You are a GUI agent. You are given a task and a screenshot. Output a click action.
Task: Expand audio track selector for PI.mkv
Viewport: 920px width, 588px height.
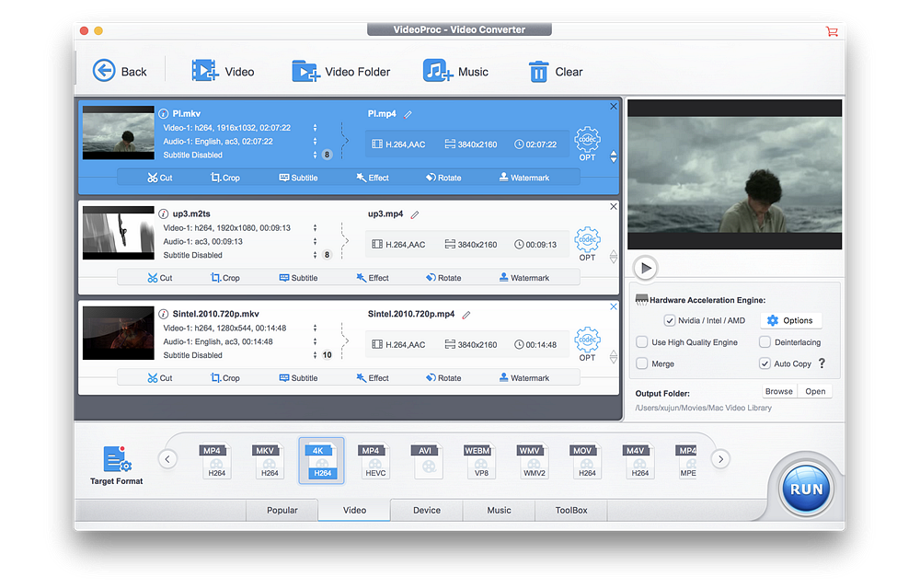315,142
